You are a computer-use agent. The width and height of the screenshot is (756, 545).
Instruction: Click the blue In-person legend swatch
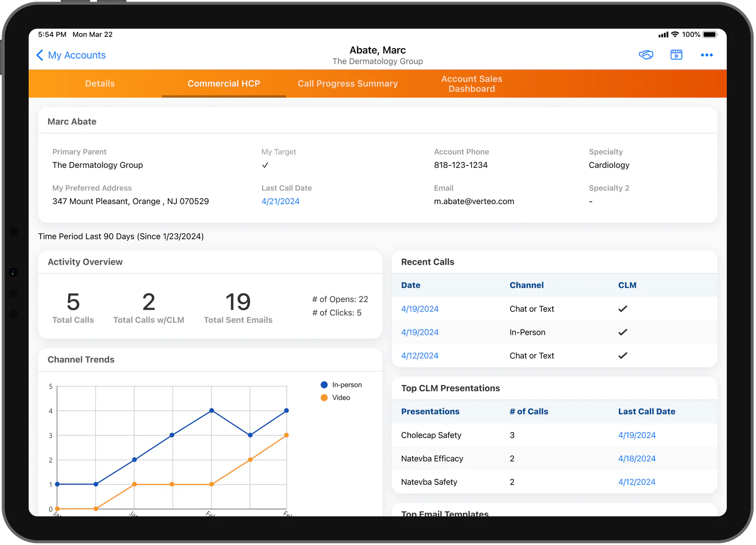click(x=324, y=385)
